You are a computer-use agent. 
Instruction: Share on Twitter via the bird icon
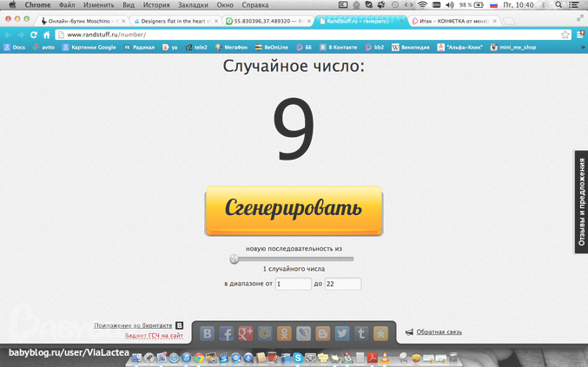[342, 332]
